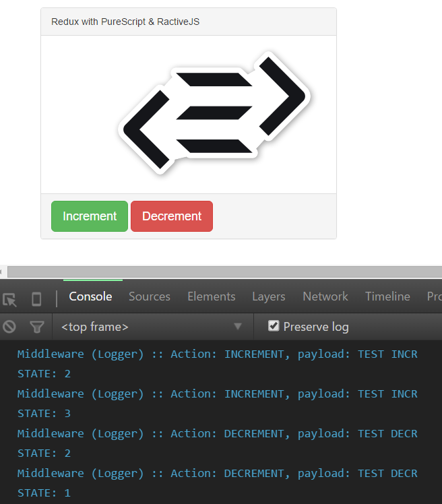The image size is (442, 504).
Task: Open the <top frame> context dropdown
Action: (x=152, y=327)
